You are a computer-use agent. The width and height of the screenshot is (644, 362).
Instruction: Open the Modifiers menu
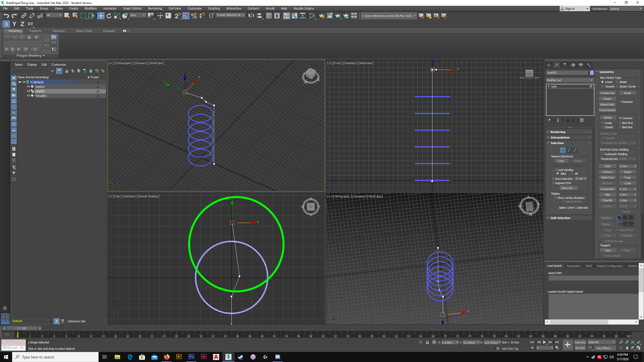pyautogui.click(x=91, y=8)
